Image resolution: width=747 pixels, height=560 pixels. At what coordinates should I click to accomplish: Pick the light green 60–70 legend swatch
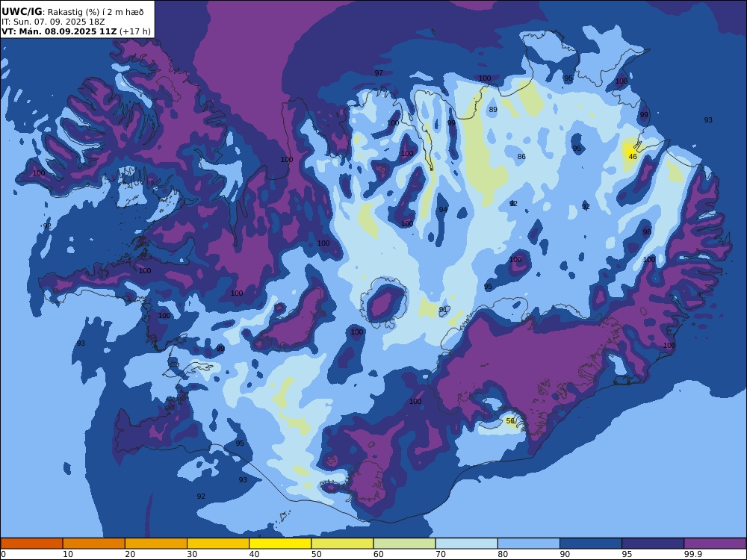pos(404,544)
